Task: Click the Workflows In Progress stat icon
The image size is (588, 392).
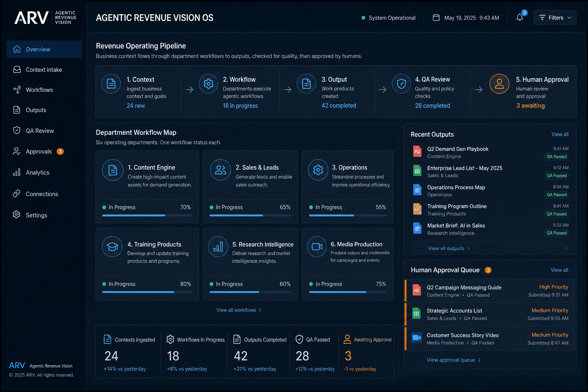Action: click(x=170, y=339)
